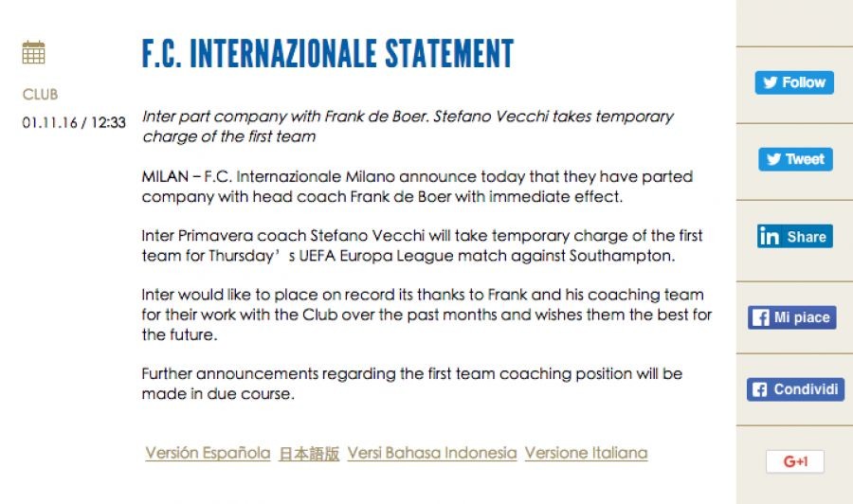Click the paragraph thanking Frank's coaching team
The image size is (853, 504).
pos(426,315)
